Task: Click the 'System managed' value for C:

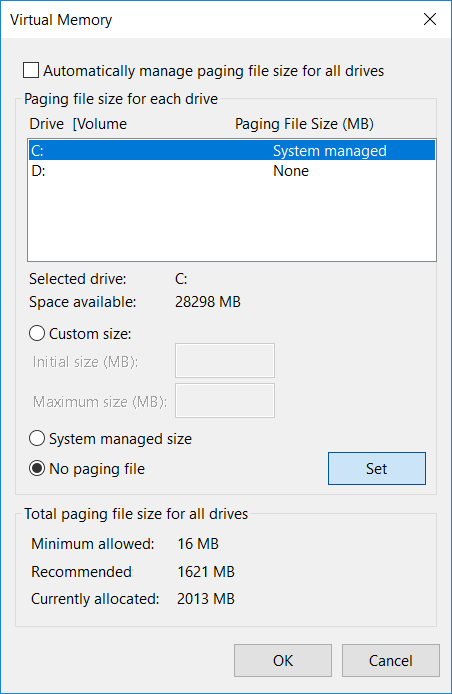Action: tap(330, 151)
